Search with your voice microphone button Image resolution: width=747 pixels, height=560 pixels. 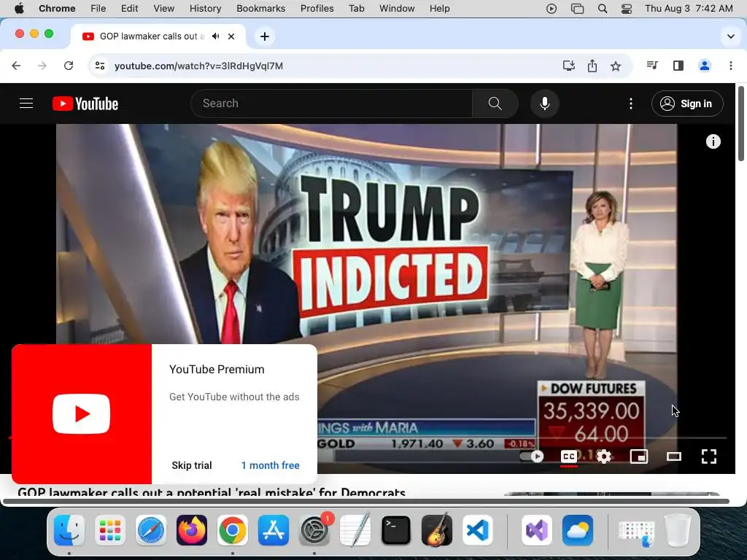544,104
